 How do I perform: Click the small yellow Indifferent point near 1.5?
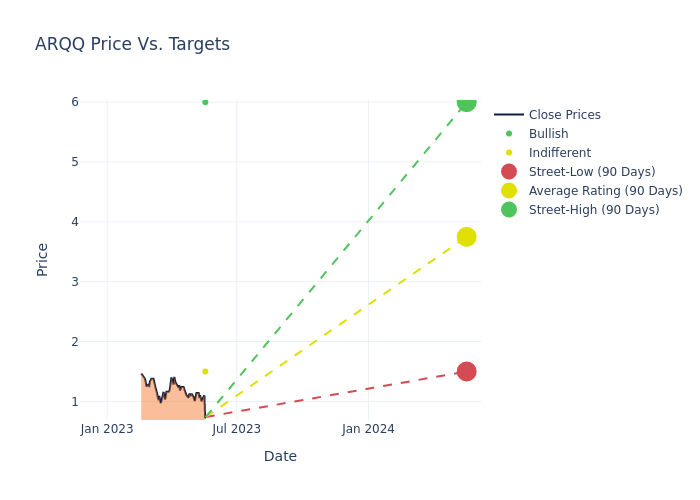[x=205, y=372]
